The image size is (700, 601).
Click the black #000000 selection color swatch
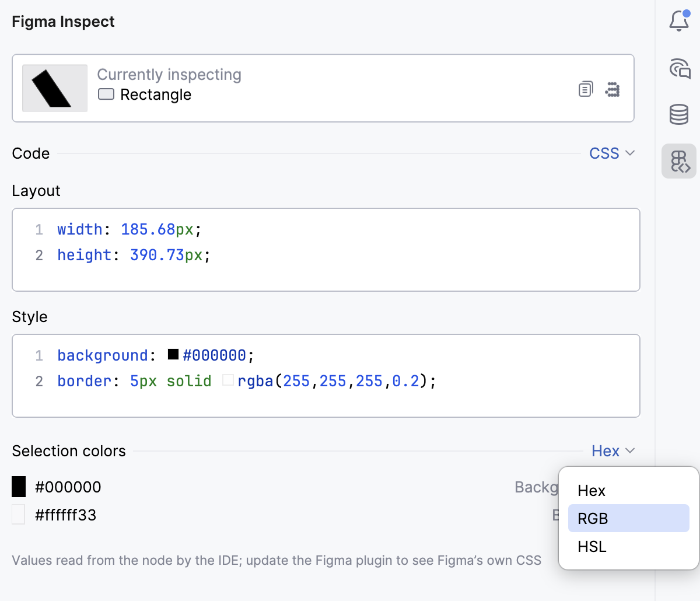(x=19, y=487)
